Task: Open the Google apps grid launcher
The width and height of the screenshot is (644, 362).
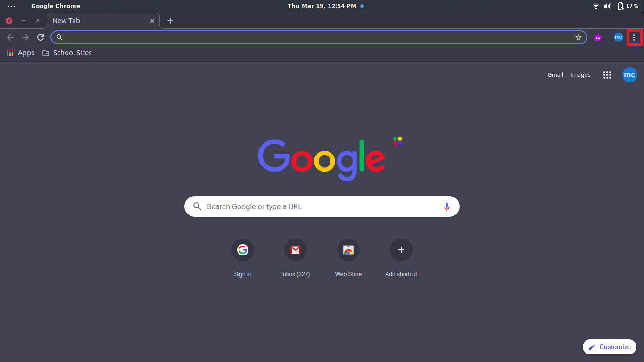Action: [607, 75]
